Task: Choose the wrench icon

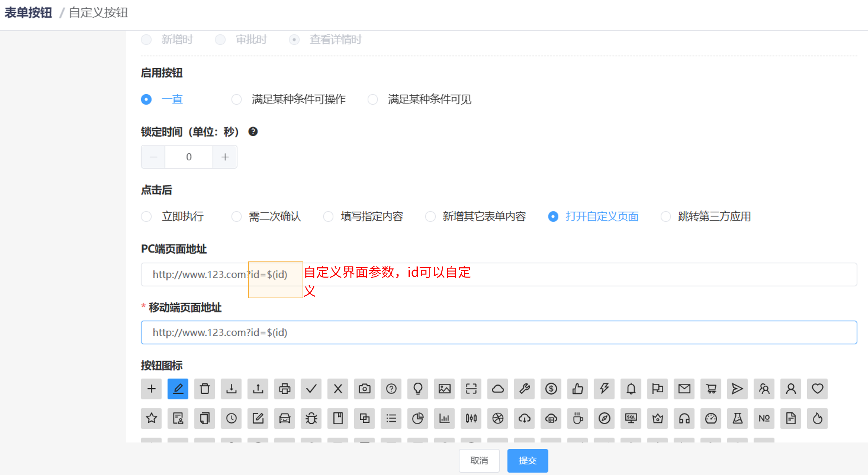Action: (x=524, y=389)
